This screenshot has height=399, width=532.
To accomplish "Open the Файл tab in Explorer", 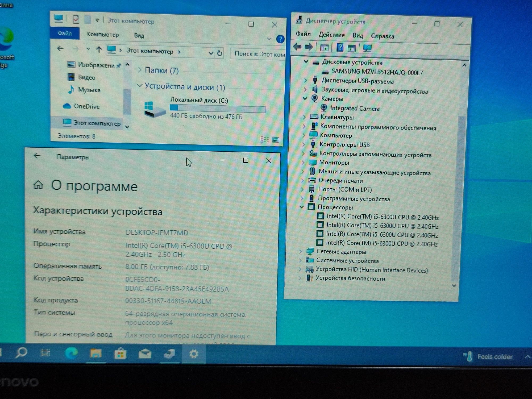I will (x=65, y=33).
